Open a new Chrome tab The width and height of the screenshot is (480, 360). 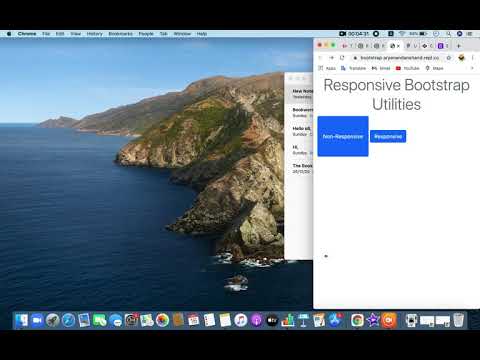459,46
